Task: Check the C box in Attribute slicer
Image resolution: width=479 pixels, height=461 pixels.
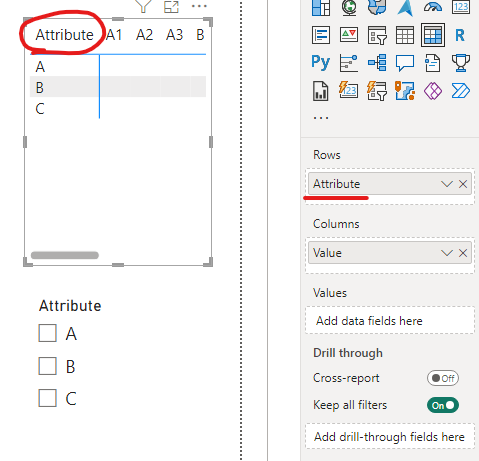Action: 47,398
